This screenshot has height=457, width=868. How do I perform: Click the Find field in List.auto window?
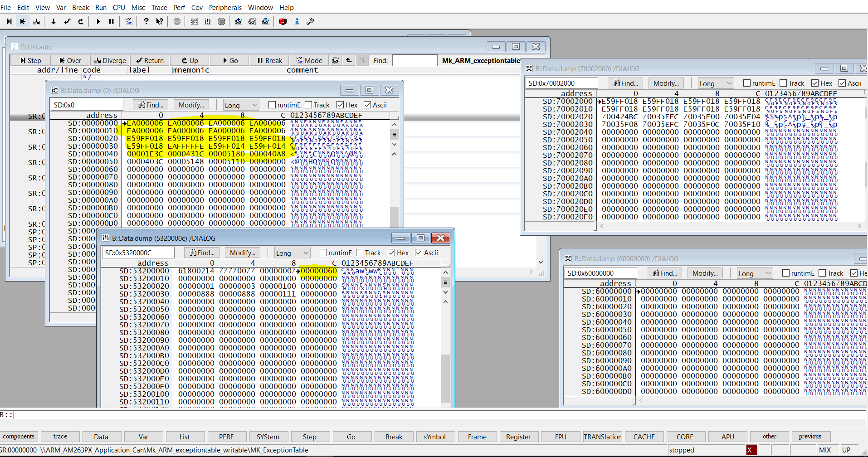pos(415,60)
